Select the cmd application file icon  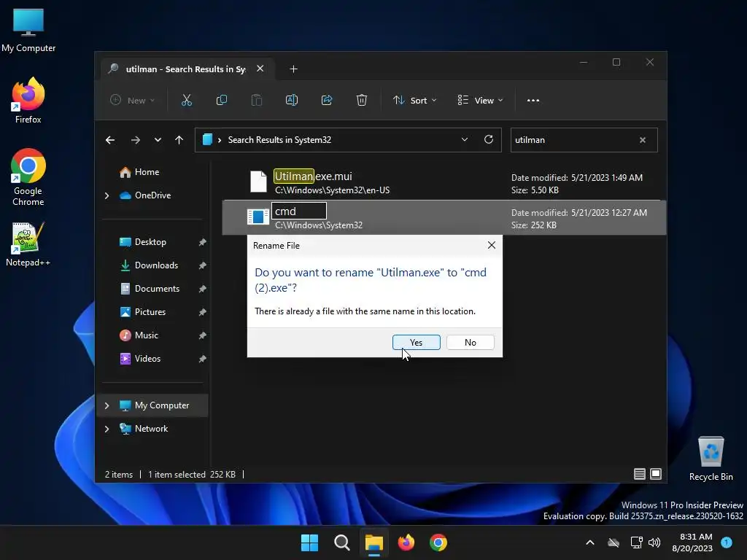coord(258,217)
